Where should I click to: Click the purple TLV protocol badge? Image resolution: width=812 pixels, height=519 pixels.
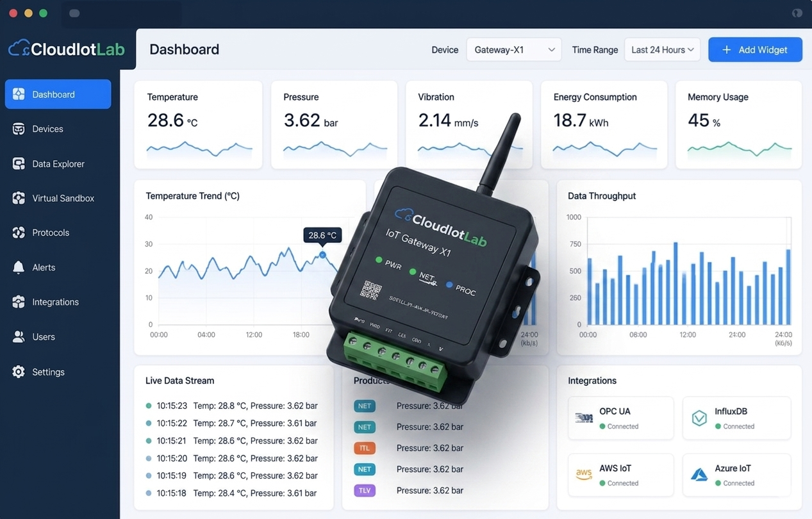365,490
